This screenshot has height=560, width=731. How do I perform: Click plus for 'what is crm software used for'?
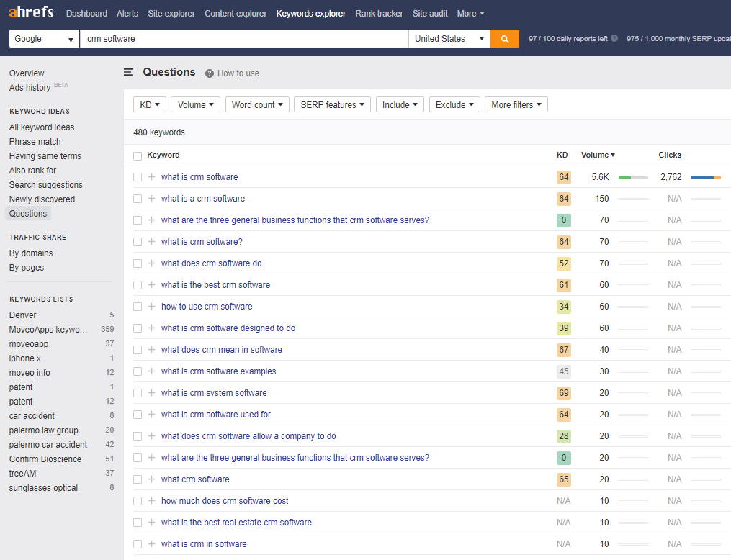coord(151,414)
